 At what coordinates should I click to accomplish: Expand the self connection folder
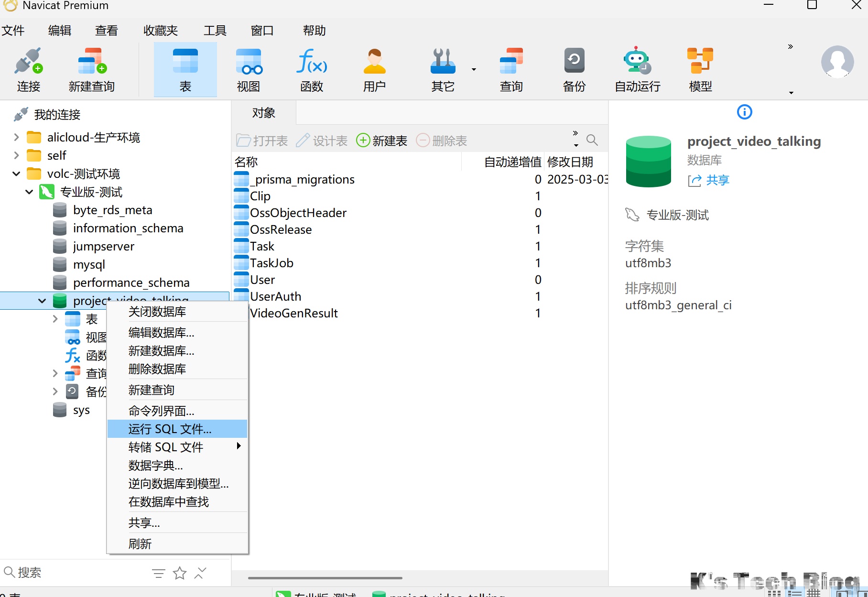click(x=17, y=155)
